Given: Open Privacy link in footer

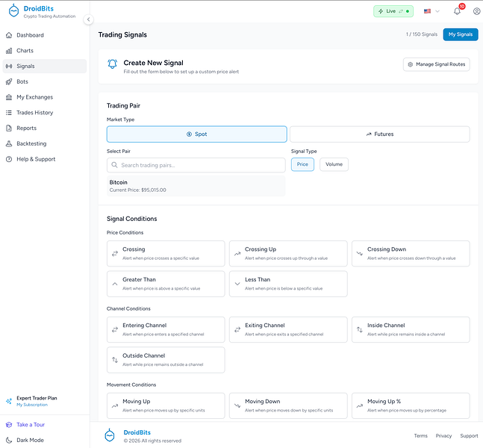Looking at the screenshot, I should (x=443, y=436).
